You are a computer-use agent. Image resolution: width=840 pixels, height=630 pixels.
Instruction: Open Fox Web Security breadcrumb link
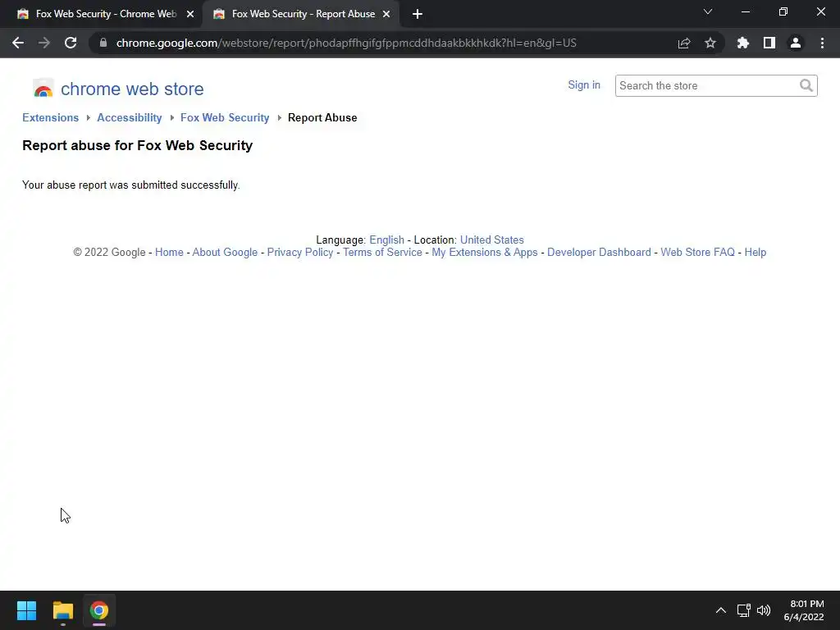click(225, 118)
